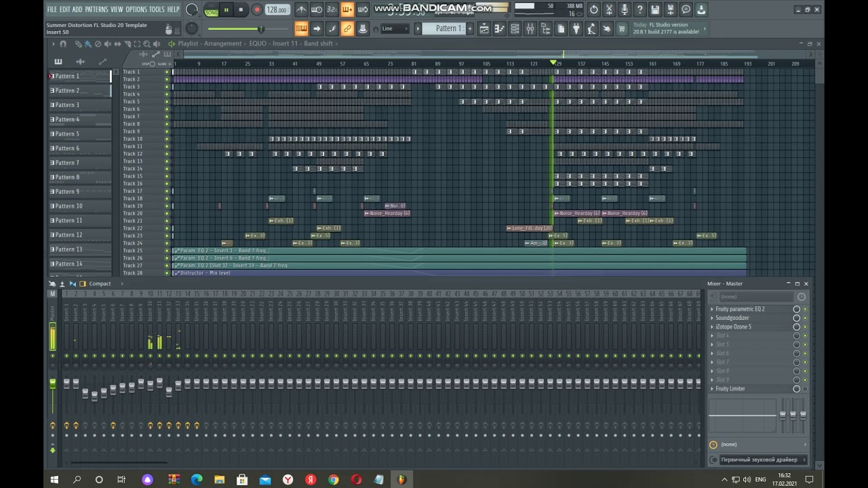Select Pattern 12 in picker list
The height and width of the screenshot is (488, 868).
coord(79,235)
